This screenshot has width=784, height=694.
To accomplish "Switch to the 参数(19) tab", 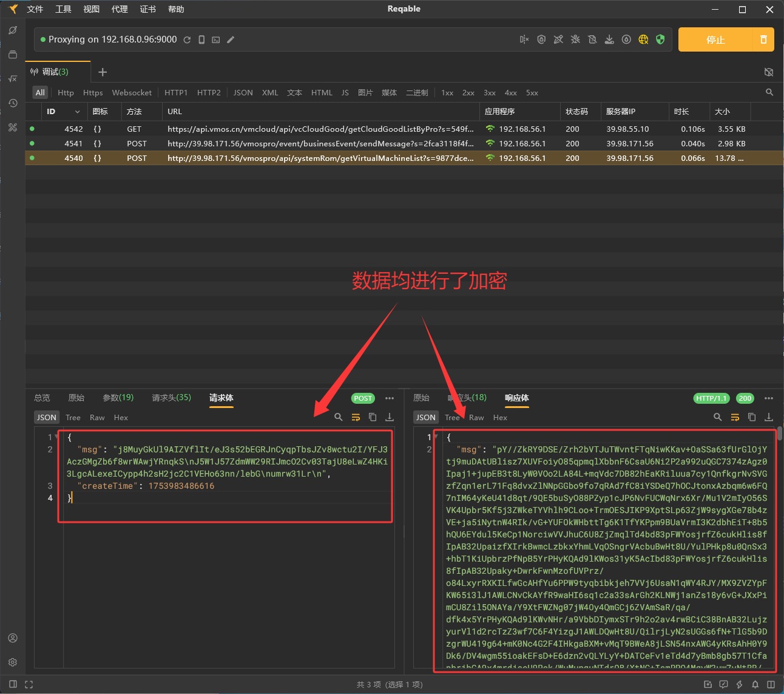I will (x=118, y=398).
